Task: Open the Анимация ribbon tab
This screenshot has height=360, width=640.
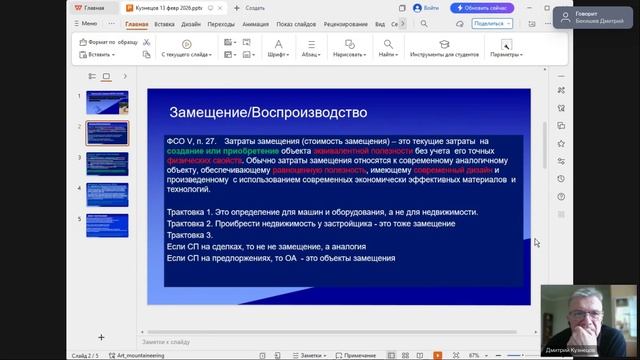Action: 256,24
